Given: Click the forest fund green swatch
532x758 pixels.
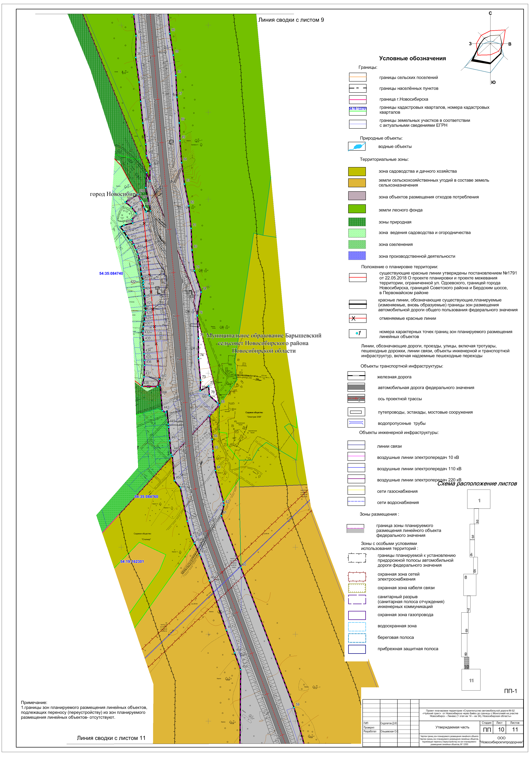Looking at the screenshot, I should click(357, 209).
